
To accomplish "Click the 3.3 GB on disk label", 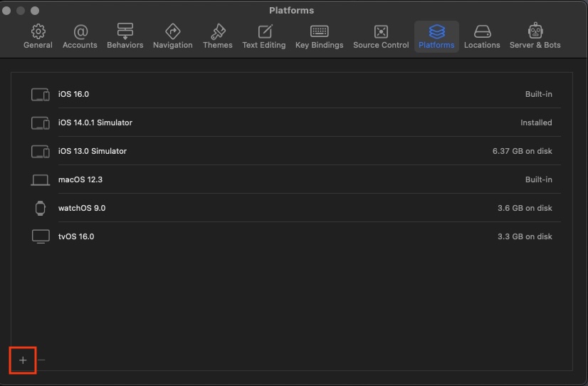I will coord(525,236).
